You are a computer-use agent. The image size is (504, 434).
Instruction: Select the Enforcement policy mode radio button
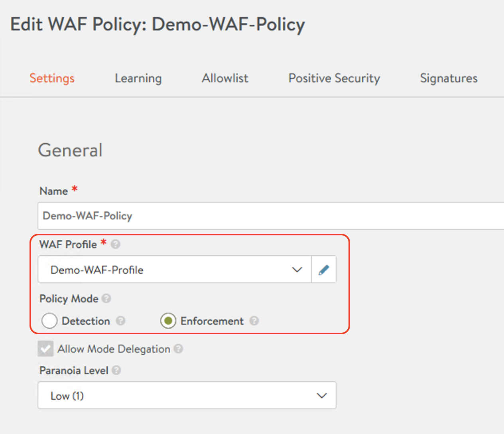(x=168, y=321)
